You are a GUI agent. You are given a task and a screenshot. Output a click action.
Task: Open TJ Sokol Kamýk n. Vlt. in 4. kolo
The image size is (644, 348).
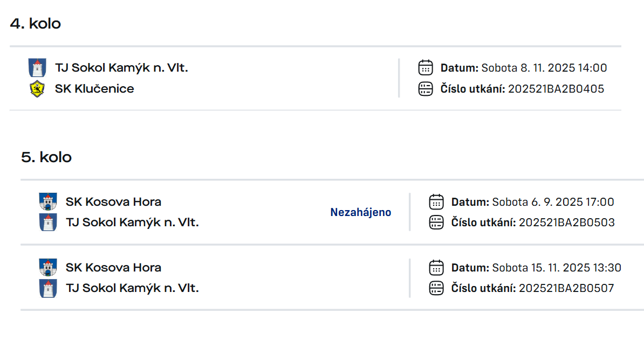(121, 68)
